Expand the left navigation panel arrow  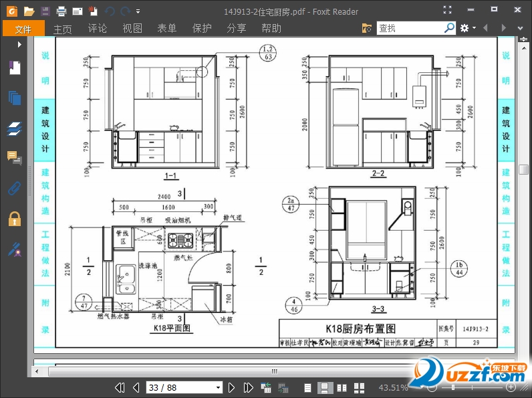[x=19, y=45]
